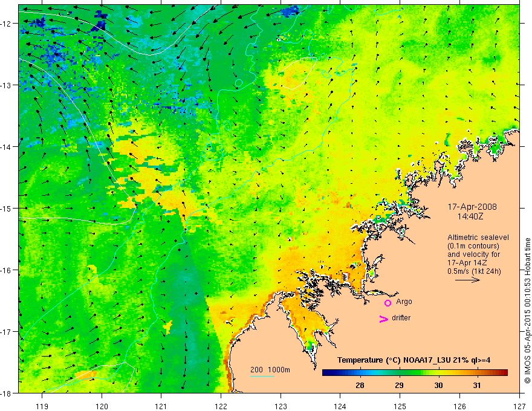Click the '127' longitude axis label
This screenshot has height=411, width=532.
click(519, 406)
